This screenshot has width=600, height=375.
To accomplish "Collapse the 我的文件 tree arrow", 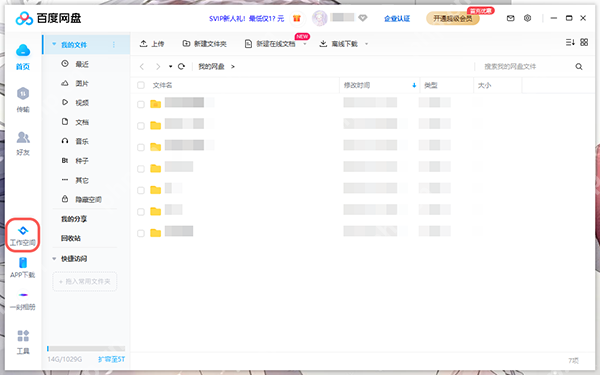I will [54, 44].
